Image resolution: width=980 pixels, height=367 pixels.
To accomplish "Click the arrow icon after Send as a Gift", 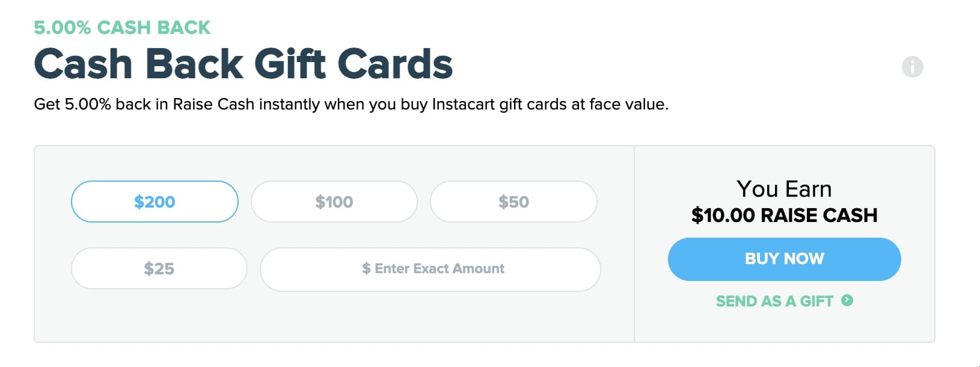I will (x=847, y=300).
